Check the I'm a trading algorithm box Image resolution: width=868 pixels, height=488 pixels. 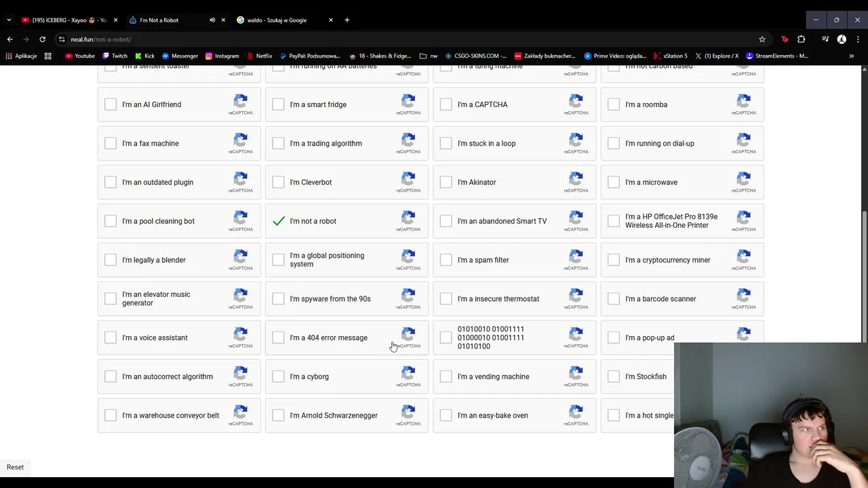[x=278, y=143]
